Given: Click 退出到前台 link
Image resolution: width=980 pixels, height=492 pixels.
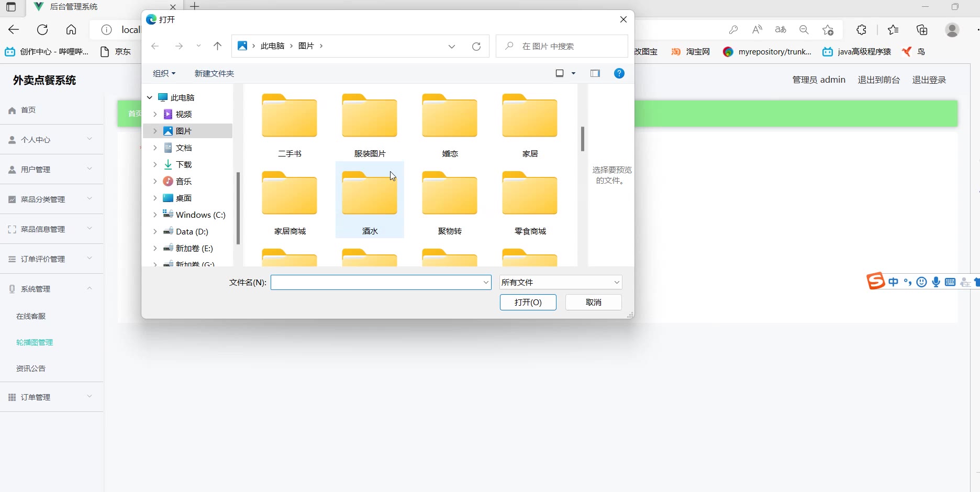Looking at the screenshot, I should click(x=879, y=80).
